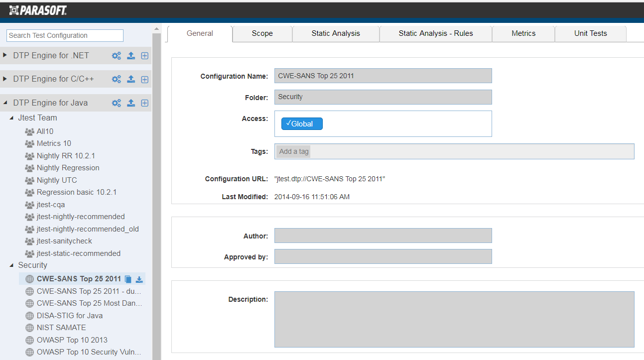
Task: Select jtest-nightly-recommended_old configuration
Action: (88, 229)
